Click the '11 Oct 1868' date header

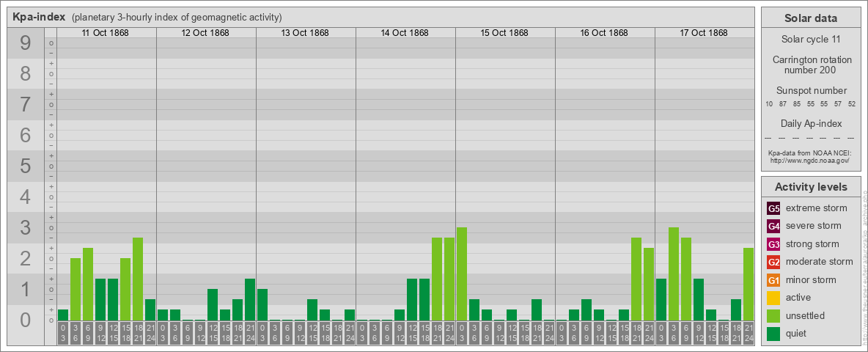pyautogui.click(x=105, y=33)
